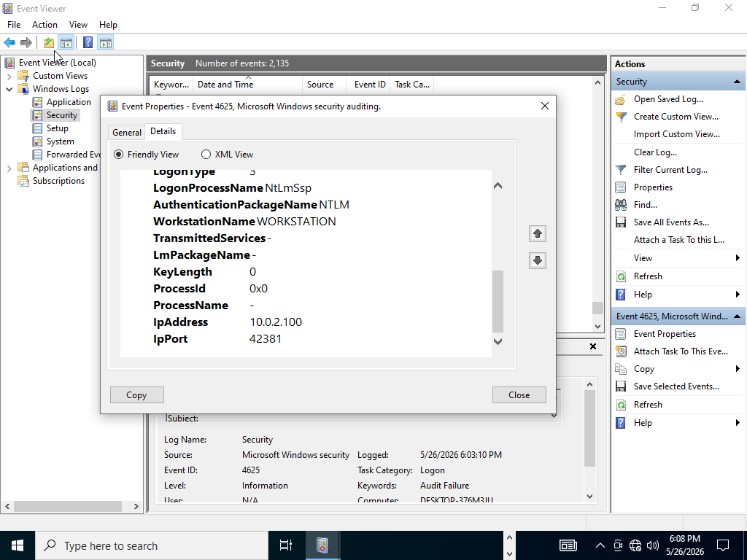747x560 pixels.
Task: Click the details view vertical scrollbar thumb
Action: pos(498,301)
